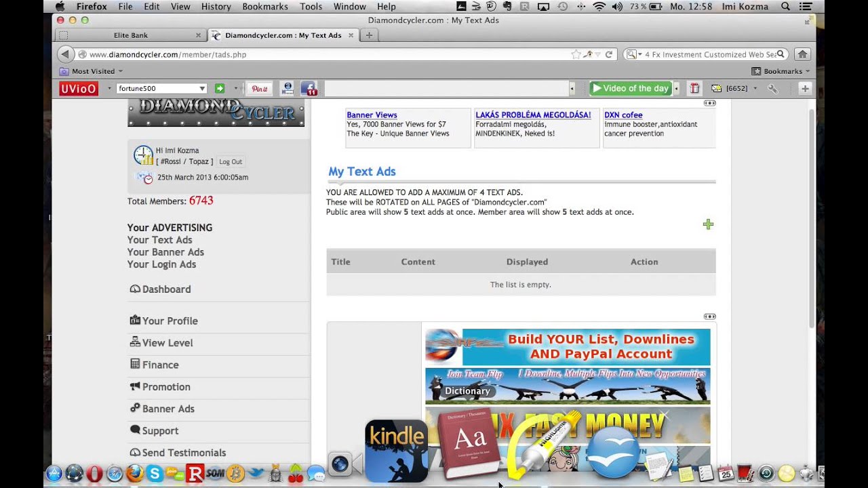Click the Log Out button
Viewport: 868px width, 488px height.
click(231, 162)
